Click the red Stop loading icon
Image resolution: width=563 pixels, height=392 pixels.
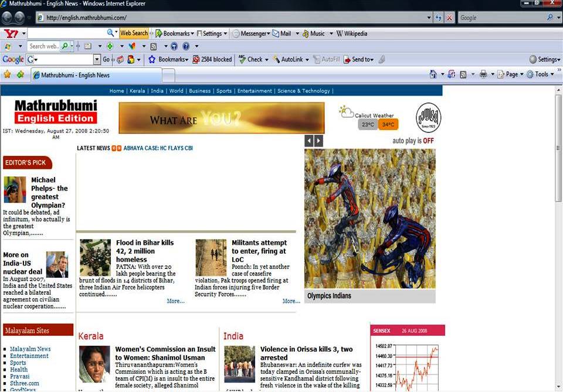coord(449,18)
